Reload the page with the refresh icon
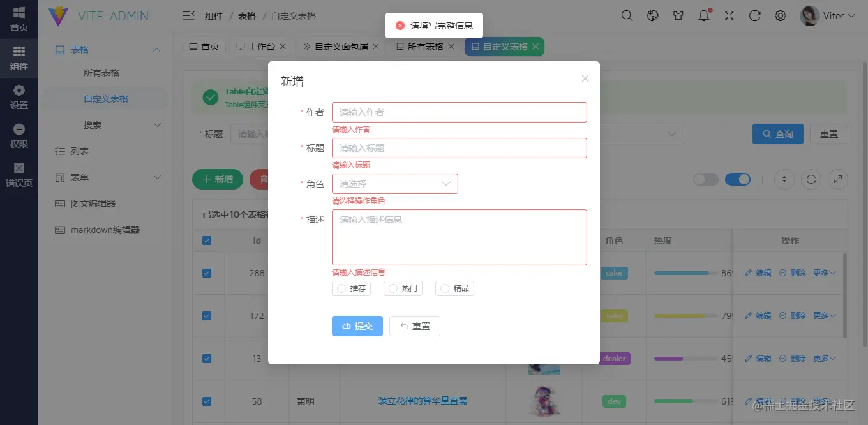Screen dimensions: 868x425 754,15
